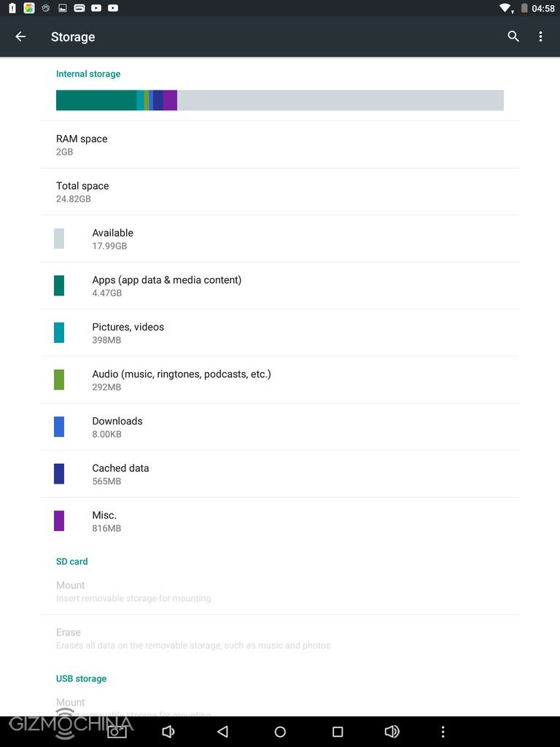Screen dimensions: 560x747
Task: Tap the purple Misc. color swatch
Action: point(59,521)
